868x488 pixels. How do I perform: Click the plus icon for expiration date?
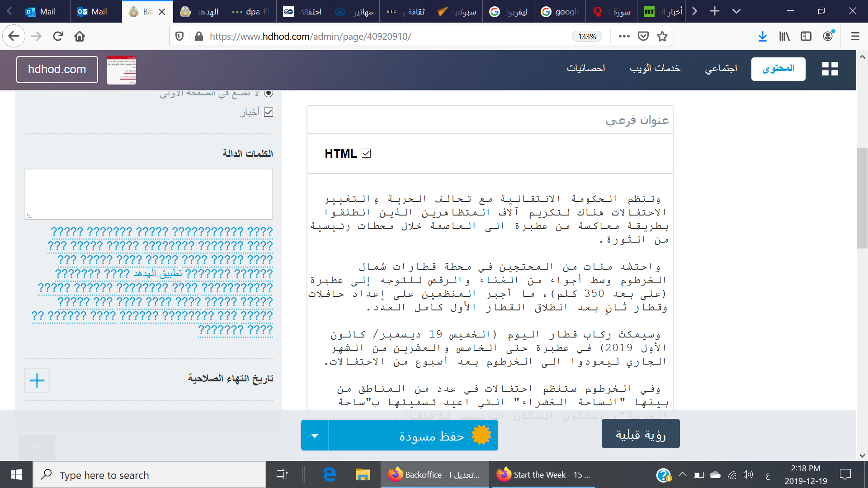[37, 380]
